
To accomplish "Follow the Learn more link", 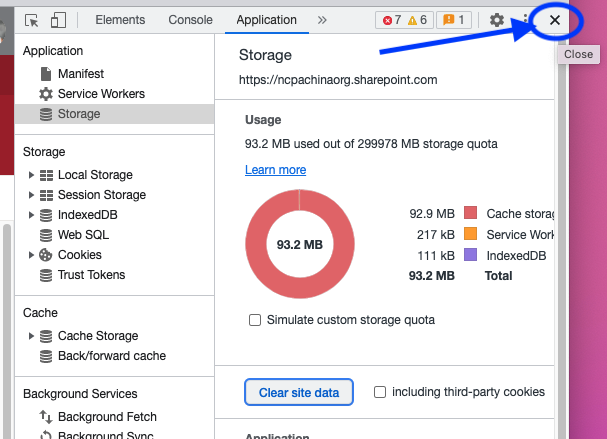I will [275, 170].
